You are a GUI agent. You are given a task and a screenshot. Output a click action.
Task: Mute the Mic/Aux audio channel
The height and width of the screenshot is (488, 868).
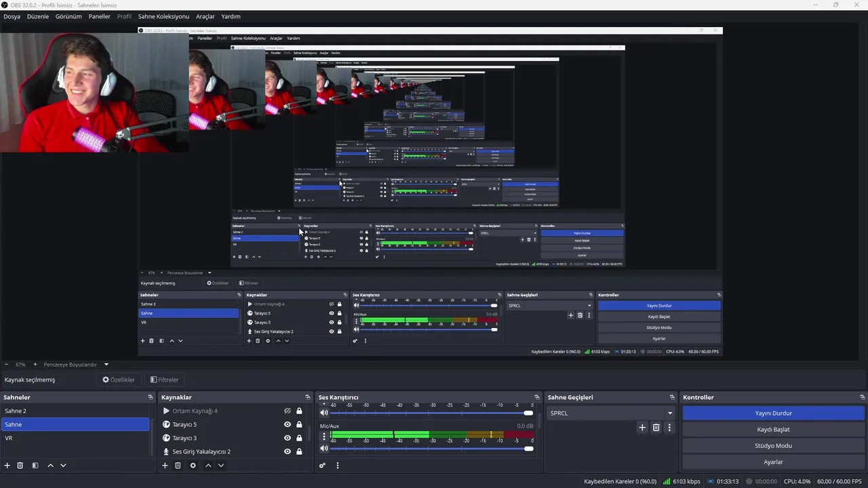(324, 448)
